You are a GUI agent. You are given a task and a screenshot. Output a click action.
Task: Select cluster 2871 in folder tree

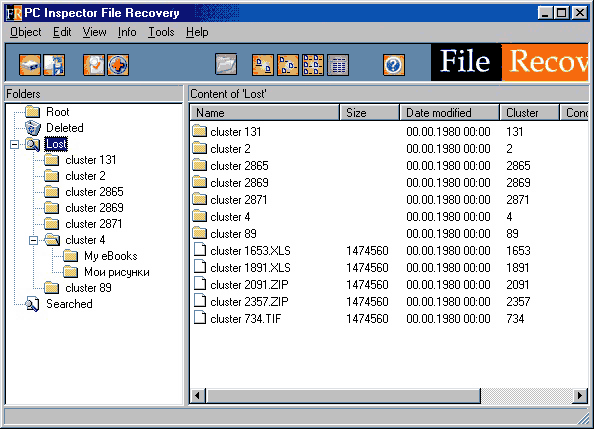(x=94, y=224)
